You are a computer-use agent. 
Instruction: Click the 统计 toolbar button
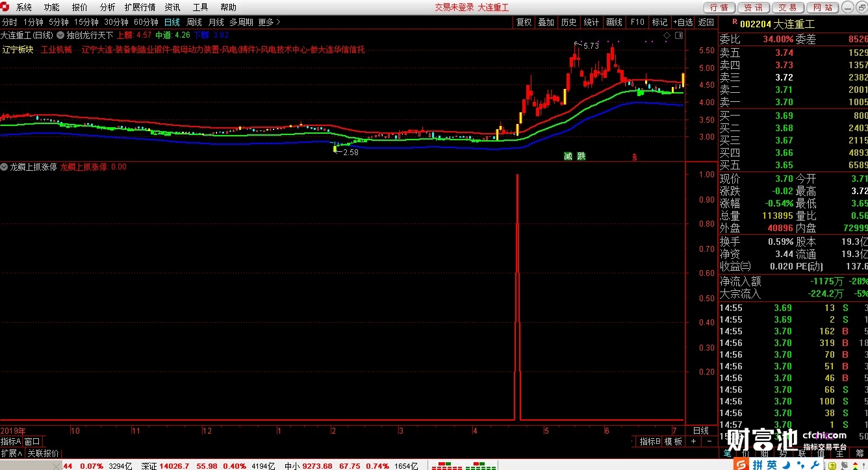[x=591, y=22]
